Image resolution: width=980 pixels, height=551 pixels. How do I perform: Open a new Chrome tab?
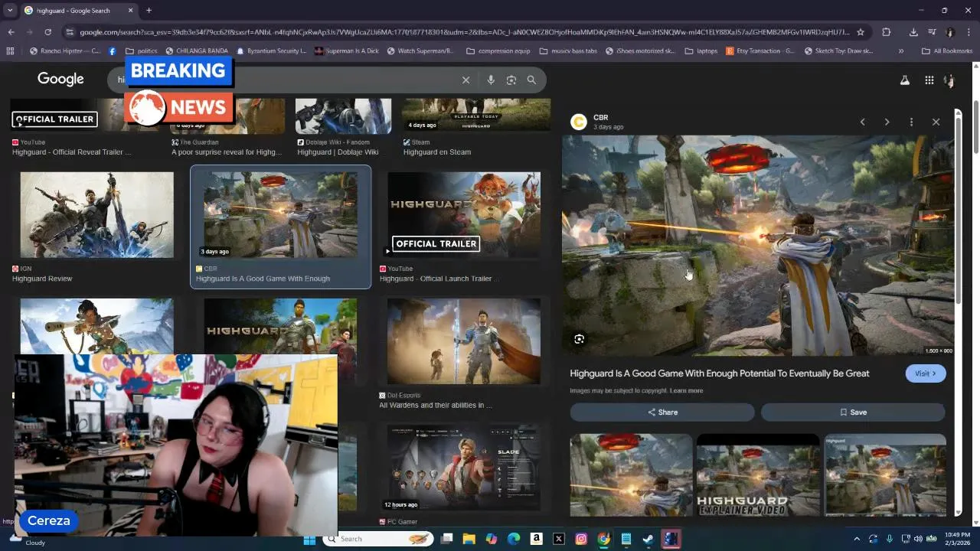(x=149, y=11)
